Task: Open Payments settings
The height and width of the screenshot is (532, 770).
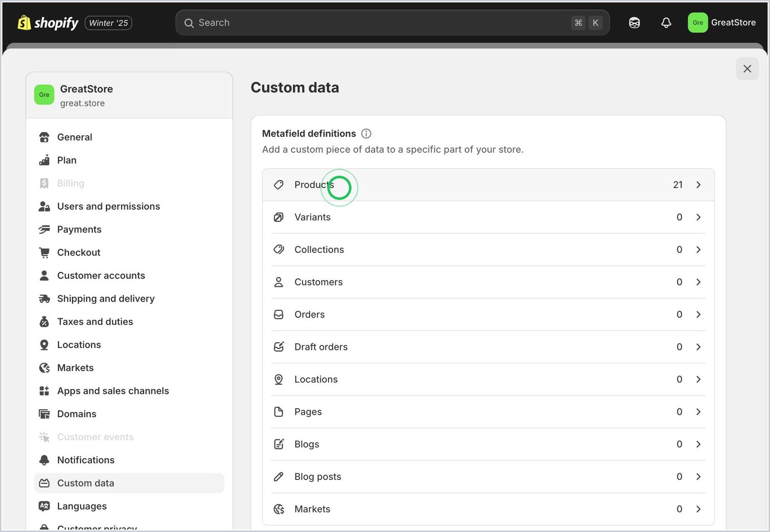Action: pyautogui.click(x=129, y=229)
